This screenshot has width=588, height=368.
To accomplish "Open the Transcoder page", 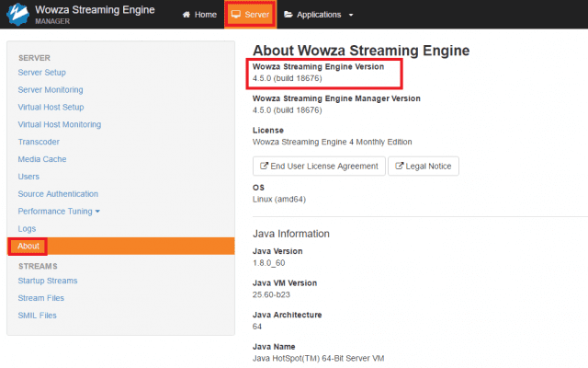I will (39, 142).
